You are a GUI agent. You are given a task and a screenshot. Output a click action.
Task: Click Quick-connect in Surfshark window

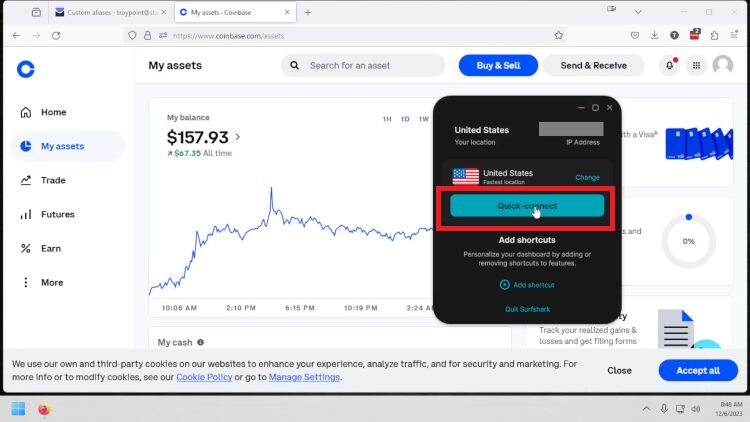(527, 206)
